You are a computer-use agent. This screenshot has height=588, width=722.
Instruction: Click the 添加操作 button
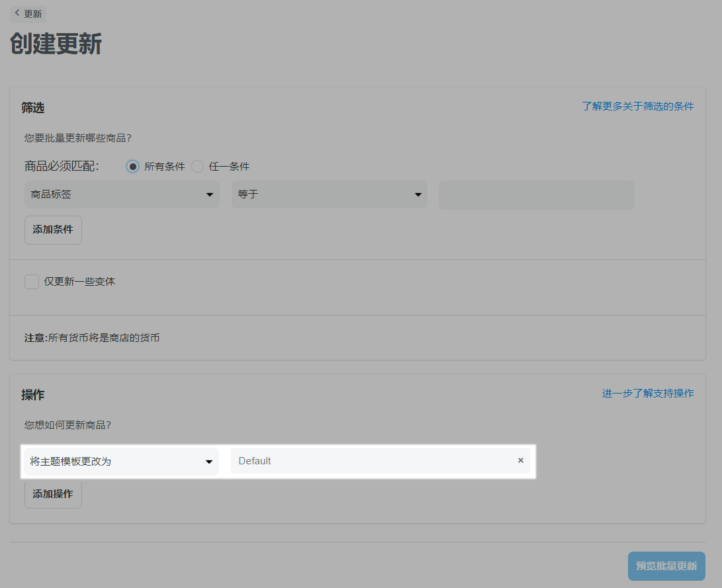[x=53, y=494]
